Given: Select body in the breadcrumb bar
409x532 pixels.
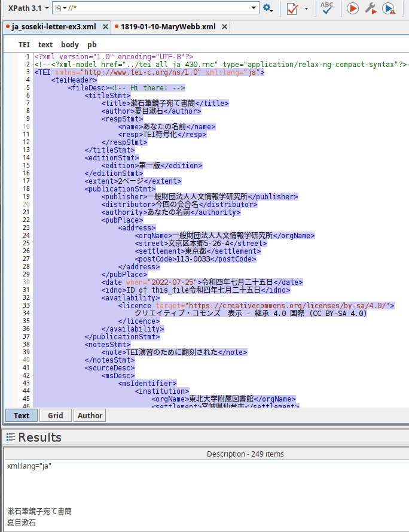Looking at the screenshot, I should tap(70, 45).
